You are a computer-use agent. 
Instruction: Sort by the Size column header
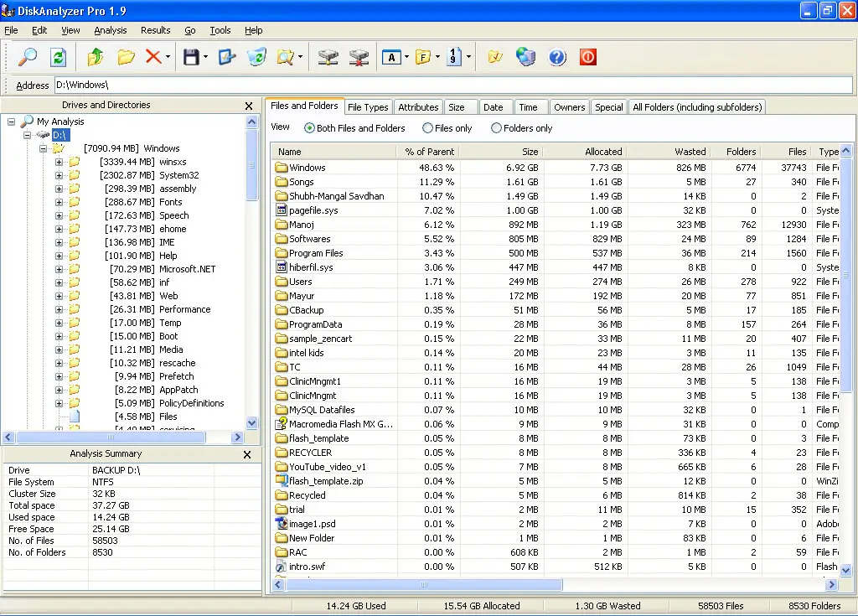click(501, 152)
